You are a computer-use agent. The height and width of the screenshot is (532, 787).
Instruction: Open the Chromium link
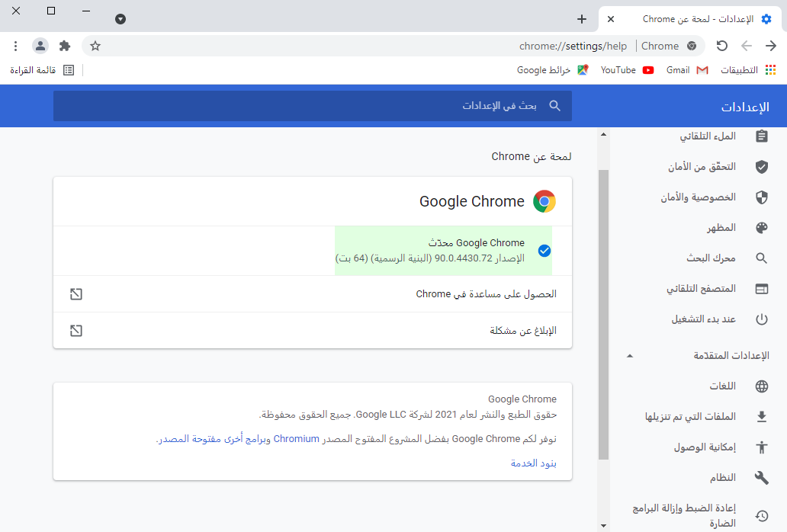click(296, 439)
